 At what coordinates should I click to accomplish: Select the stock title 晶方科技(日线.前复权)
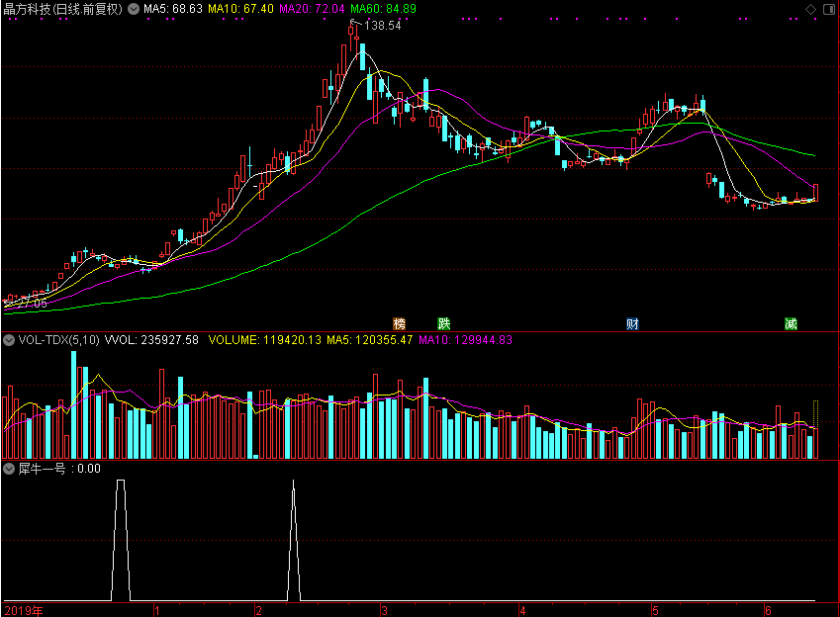pos(63,9)
